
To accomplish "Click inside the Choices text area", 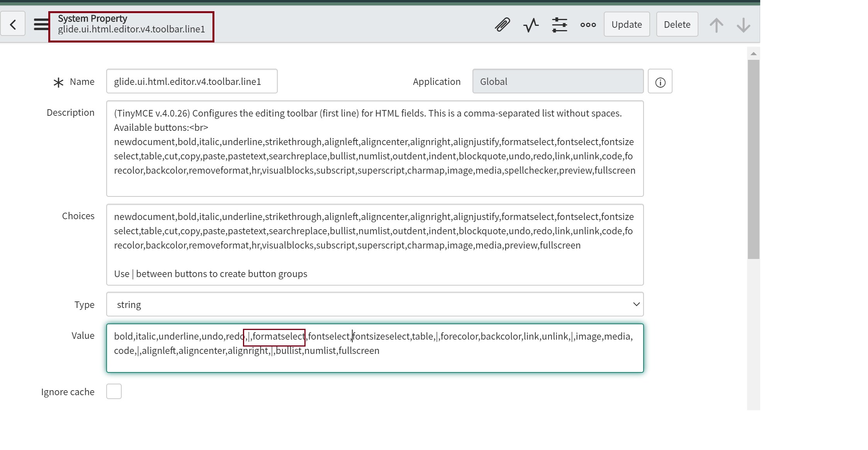I will click(x=375, y=245).
